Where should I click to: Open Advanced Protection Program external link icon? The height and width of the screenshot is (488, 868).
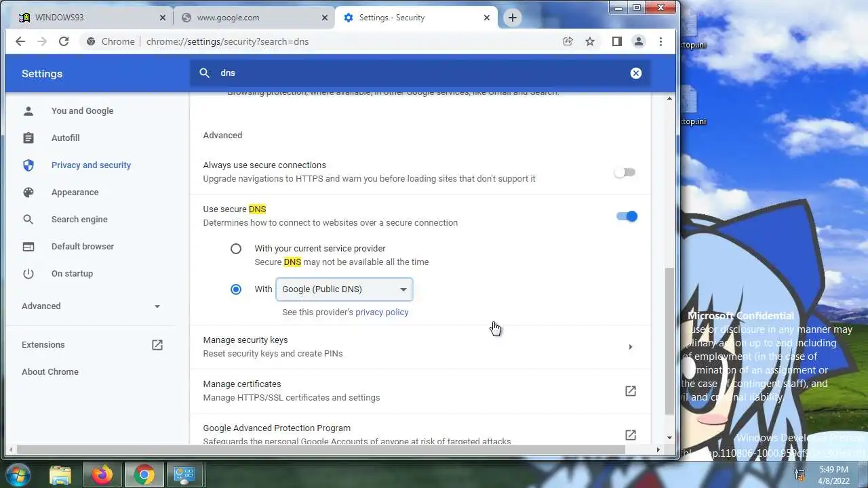[631, 435]
